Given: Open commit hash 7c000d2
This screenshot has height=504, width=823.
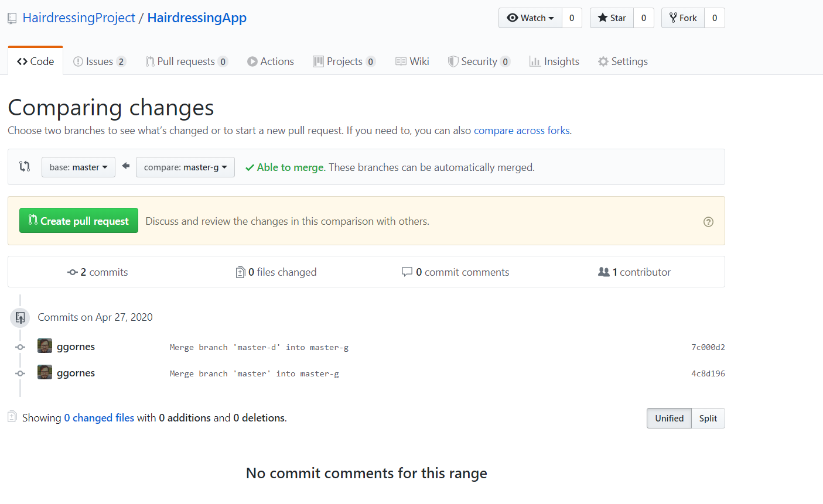Looking at the screenshot, I should 708,347.
